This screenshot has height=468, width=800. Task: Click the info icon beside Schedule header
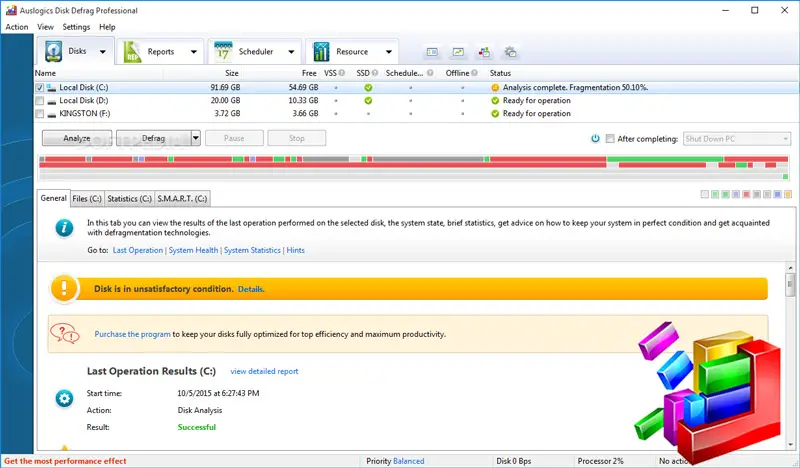430,73
